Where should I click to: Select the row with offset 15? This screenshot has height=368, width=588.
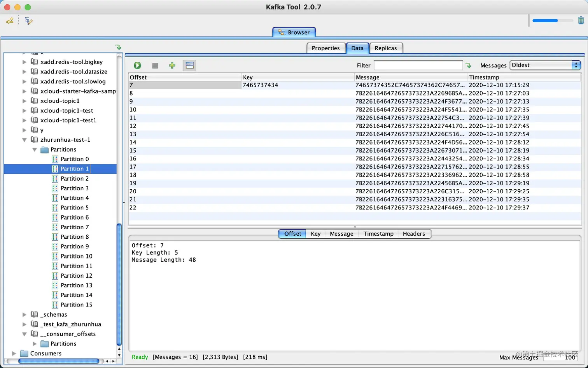[x=355, y=150]
